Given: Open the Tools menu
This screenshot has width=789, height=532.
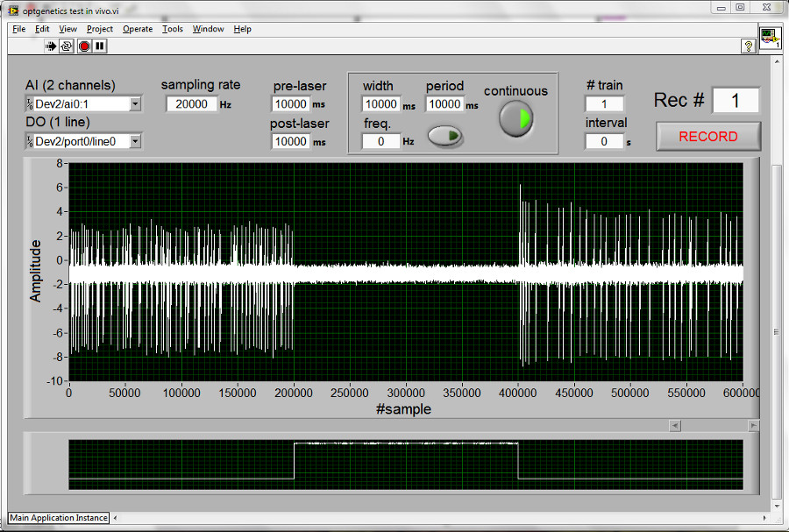Looking at the screenshot, I should pos(173,29).
